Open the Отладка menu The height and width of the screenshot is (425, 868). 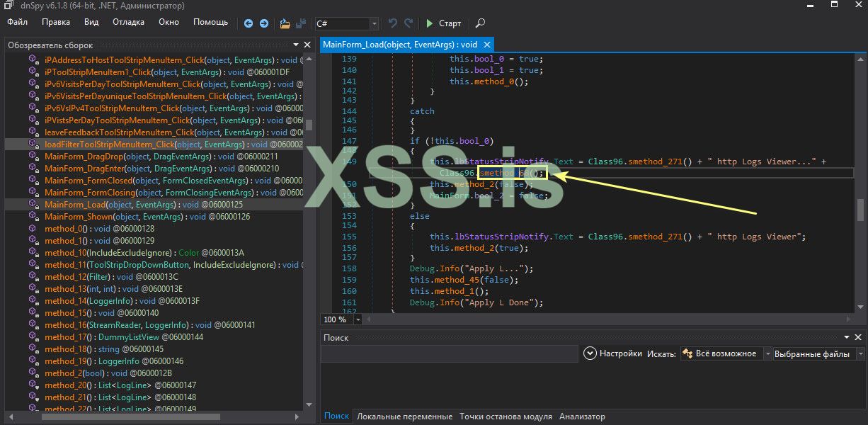click(128, 22)
